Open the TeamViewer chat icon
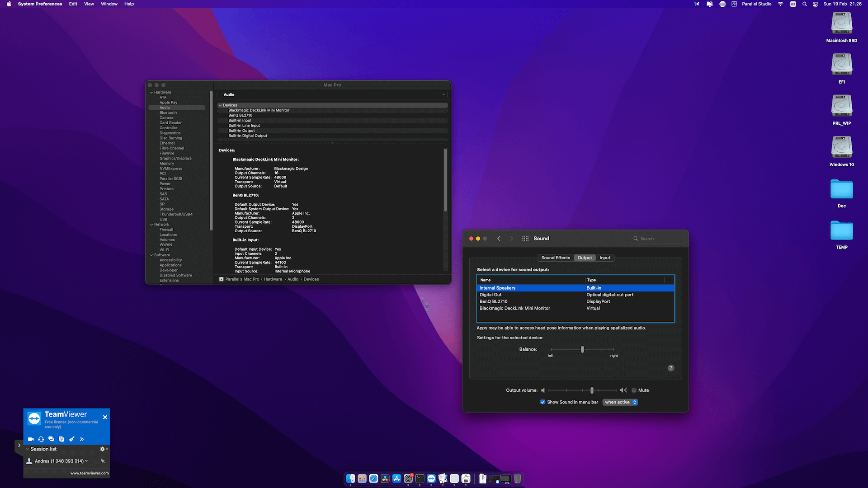This screenshot has height=488, width=868. tap(51, 439)
